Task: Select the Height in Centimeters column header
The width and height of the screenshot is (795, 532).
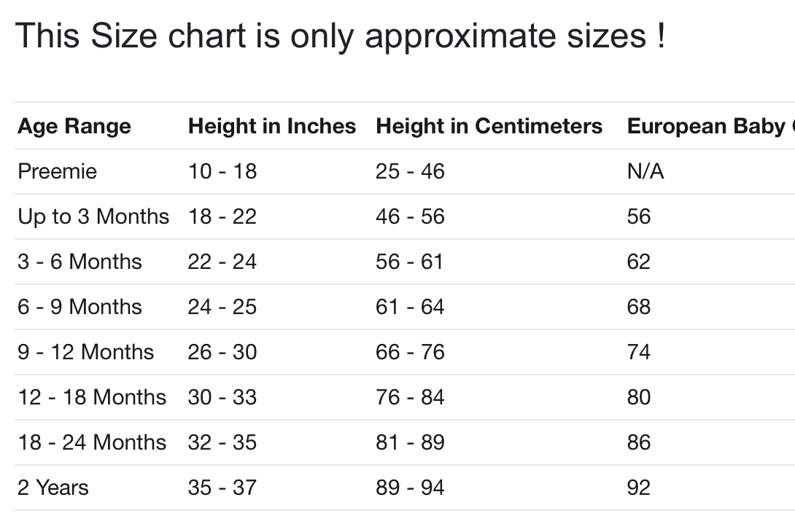Action: [489, 127]
